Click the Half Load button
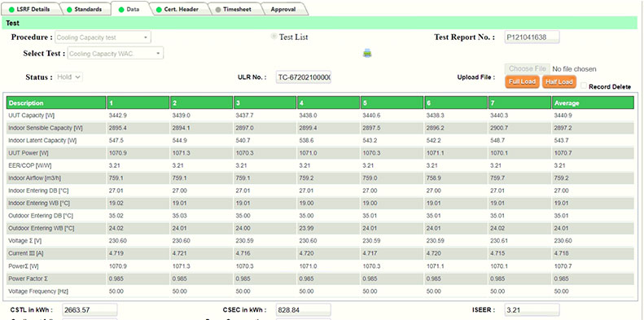 tap(559, 81)
